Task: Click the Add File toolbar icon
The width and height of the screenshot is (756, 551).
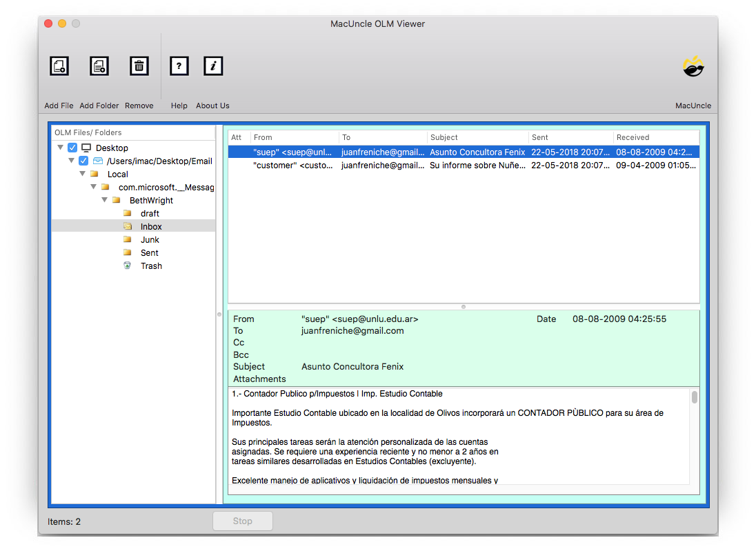Action: (59, 66)
